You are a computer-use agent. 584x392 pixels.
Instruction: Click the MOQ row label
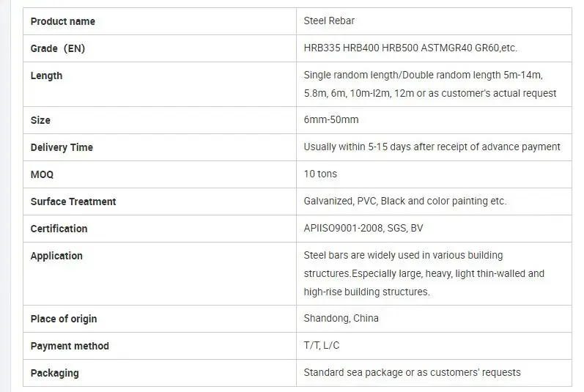(x=42, y=174)
